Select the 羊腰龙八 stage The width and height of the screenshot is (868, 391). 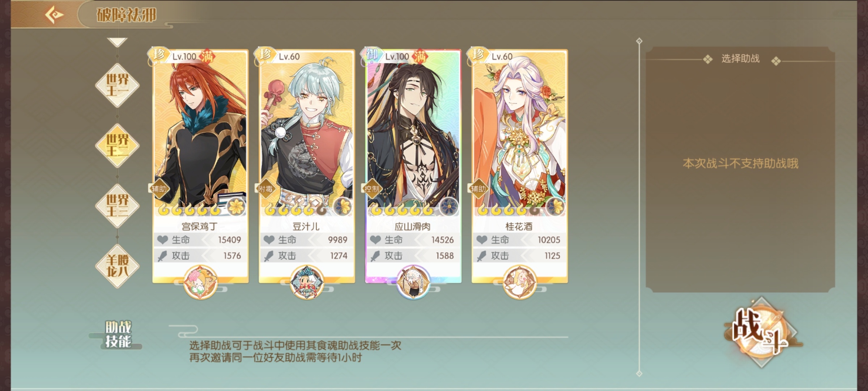[117, 266]
